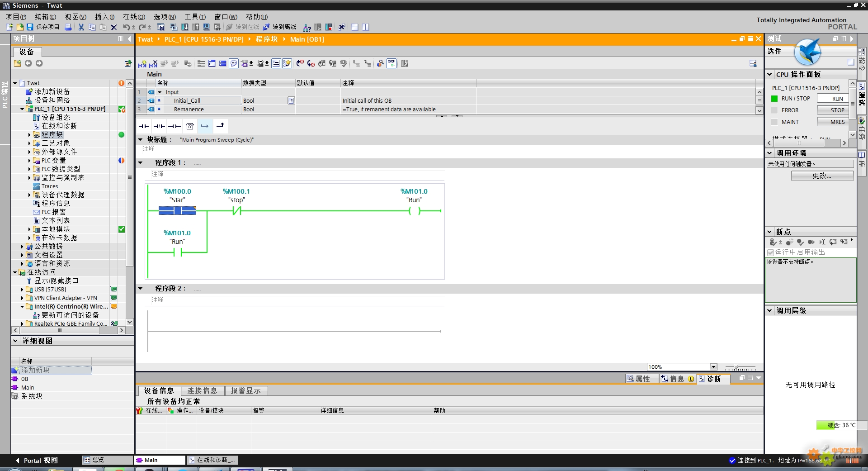Click the MRES button
This screenshot has height=471, width=868.
(833, 122)
